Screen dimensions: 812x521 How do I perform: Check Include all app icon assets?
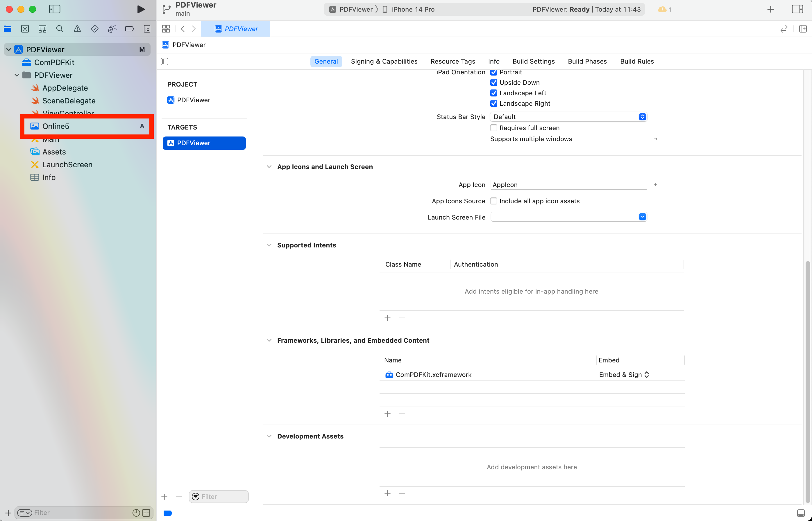pos(493,201)
